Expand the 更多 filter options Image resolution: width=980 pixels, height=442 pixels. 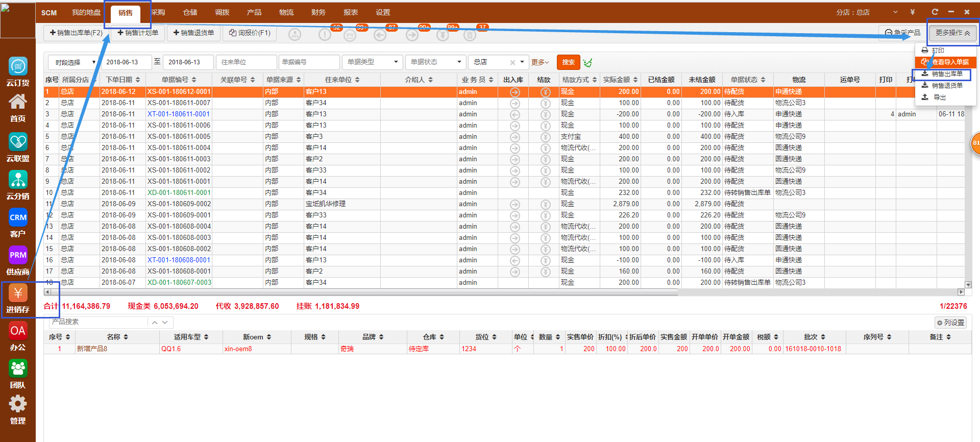[540, 62]
